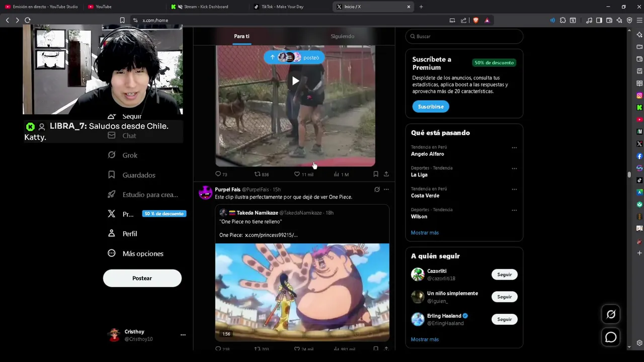Share the top video post

[x=386, y=174]
